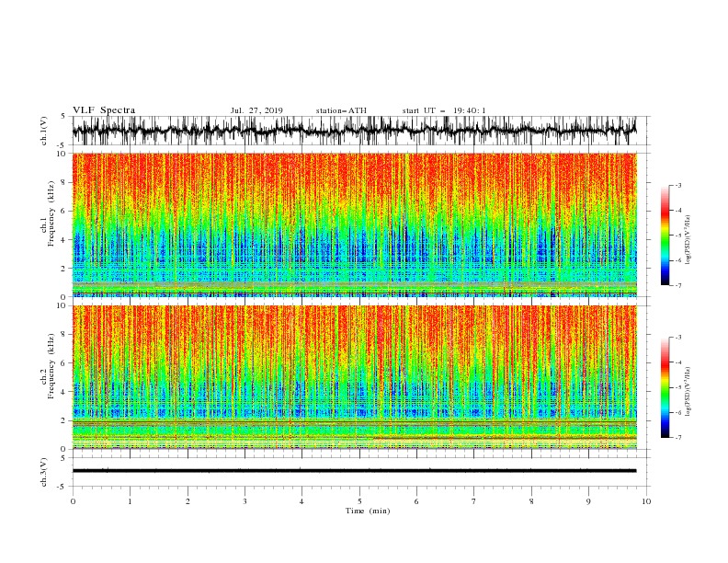The width and height of the screenshot is (728, 563).
Task: Click the "3" tick label on time axis
Action: (x=245, y=501)
